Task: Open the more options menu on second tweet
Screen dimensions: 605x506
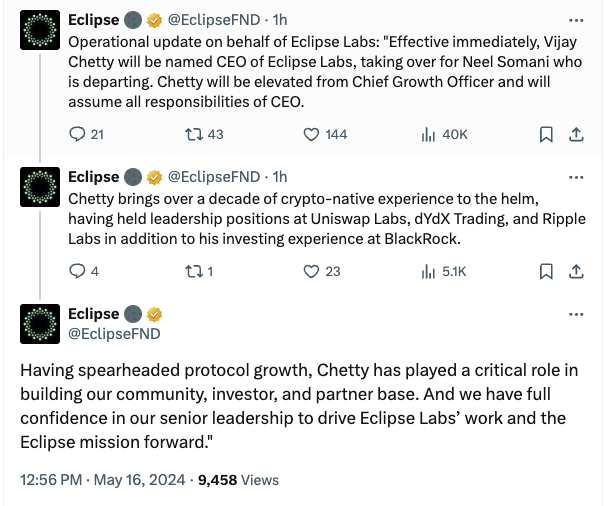Action: pyautogui.click(x=576, y=177)
